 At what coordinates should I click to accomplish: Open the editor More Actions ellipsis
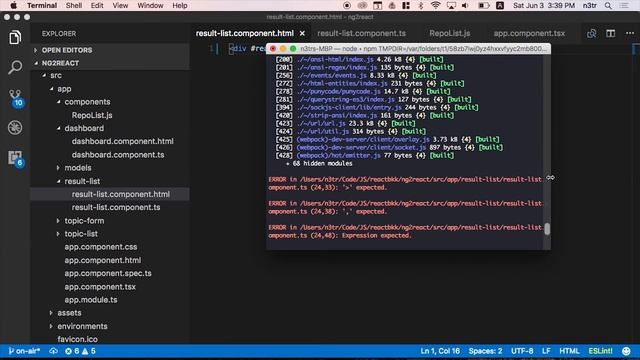[630, 33]
